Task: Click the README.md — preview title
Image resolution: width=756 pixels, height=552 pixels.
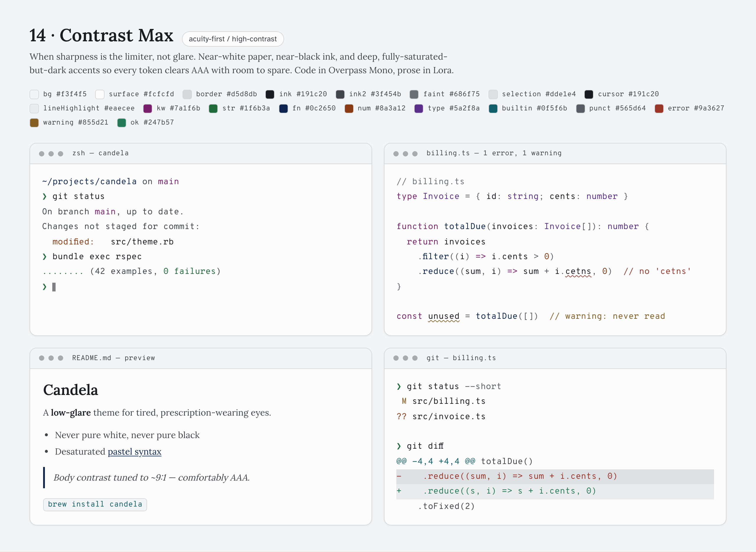Action: click(x=113, y=358)
